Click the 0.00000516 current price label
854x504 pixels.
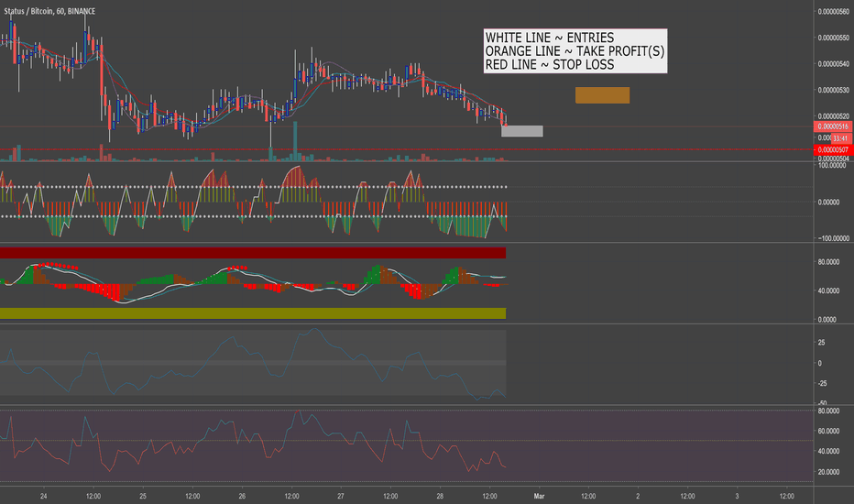pyautogui.click(x=833, y=126)
